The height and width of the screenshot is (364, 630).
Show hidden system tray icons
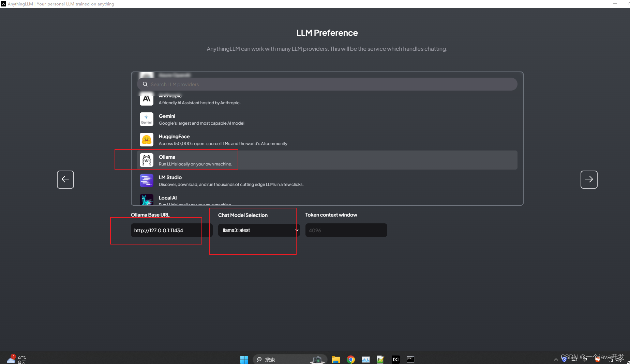[x=556, y=360]
